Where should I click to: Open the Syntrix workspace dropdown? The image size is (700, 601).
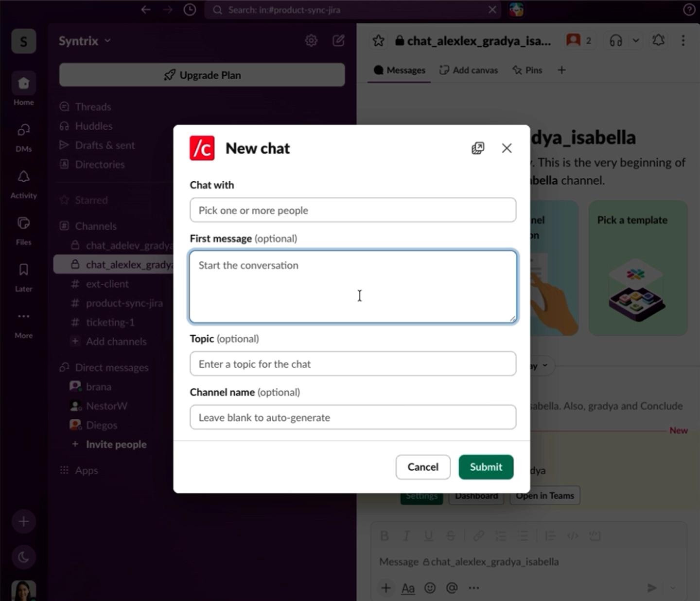[x=85, y=41]
